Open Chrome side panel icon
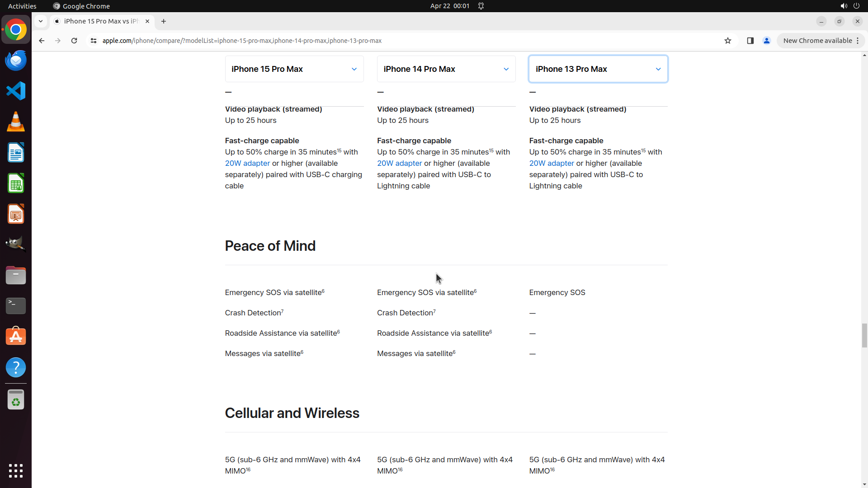868x488 pixels. tap(750, 41)
